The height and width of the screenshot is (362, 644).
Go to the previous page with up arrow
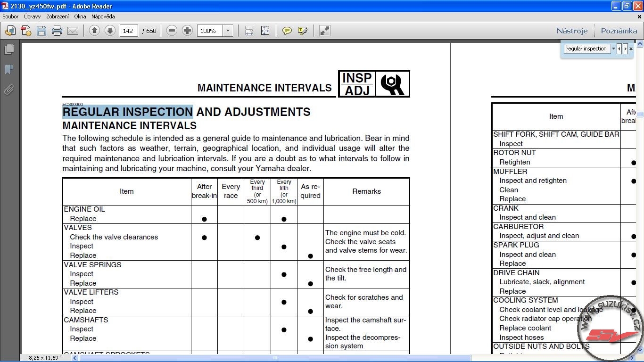[94, 31]
